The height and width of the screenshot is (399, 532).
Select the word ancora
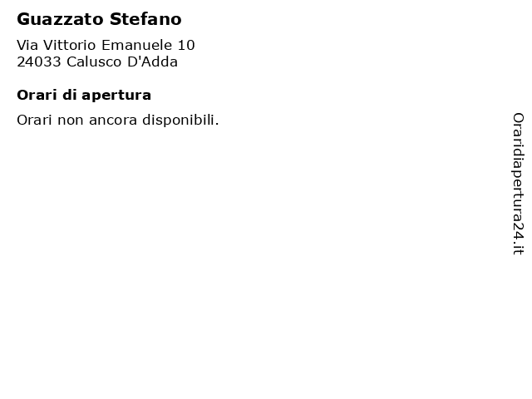pyautogui.click(x=113, y=121)
